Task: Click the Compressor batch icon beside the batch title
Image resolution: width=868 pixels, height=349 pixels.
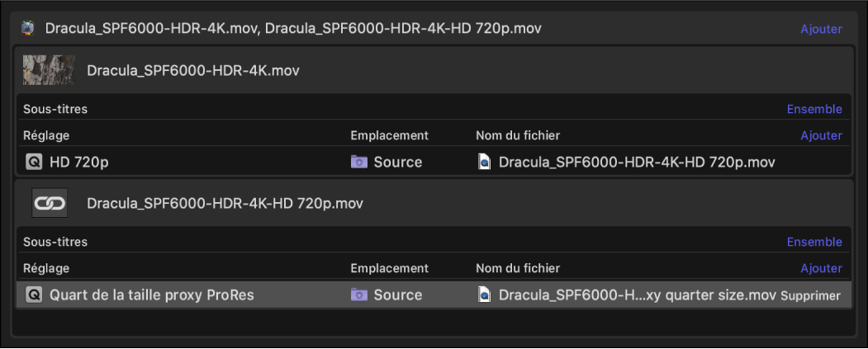Action: [x=28, y=29]
